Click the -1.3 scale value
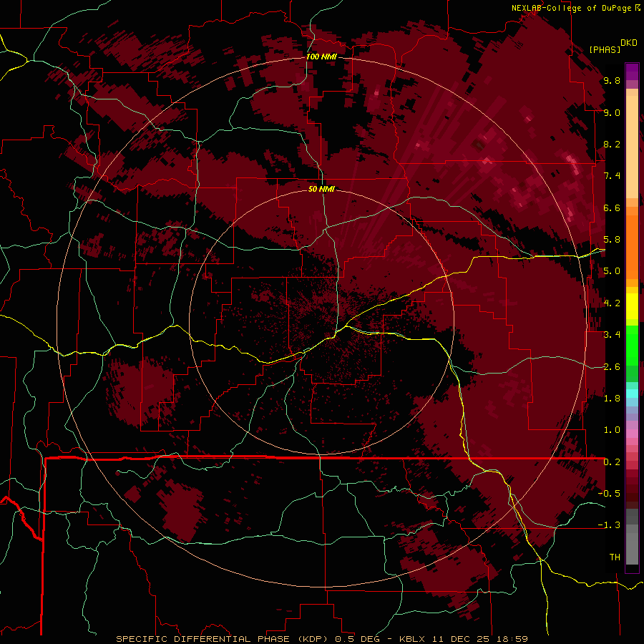 [x=609, y=525]
